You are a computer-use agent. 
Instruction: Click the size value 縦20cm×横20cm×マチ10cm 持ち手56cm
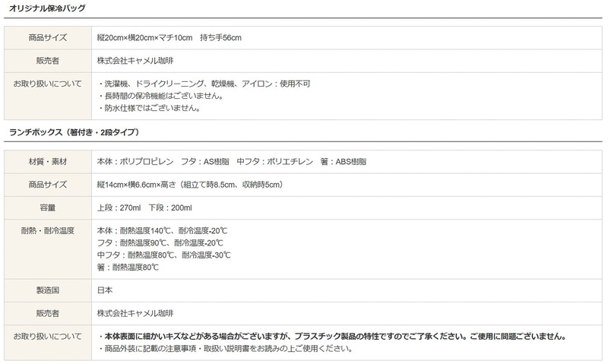click(x=169, y=37)
